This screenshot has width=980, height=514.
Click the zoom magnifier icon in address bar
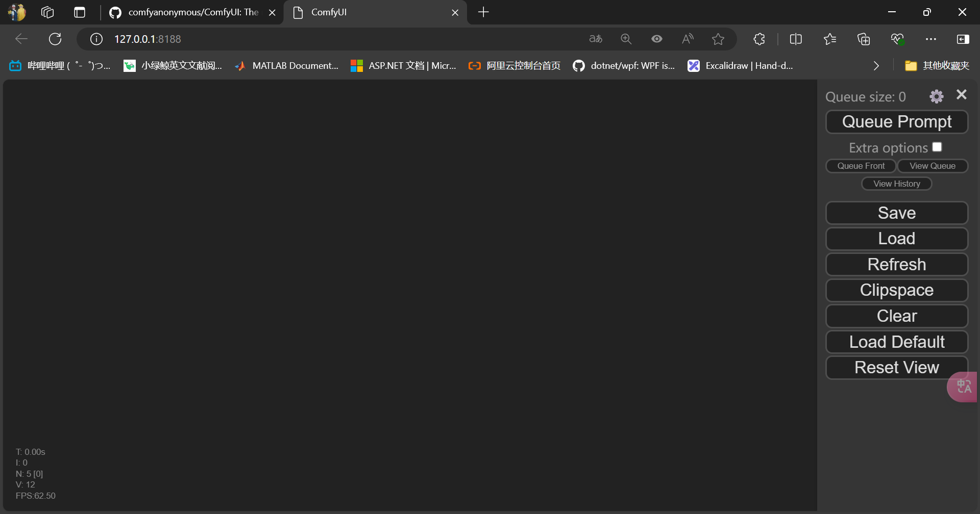pyautogui.click(x=626, y=39)
